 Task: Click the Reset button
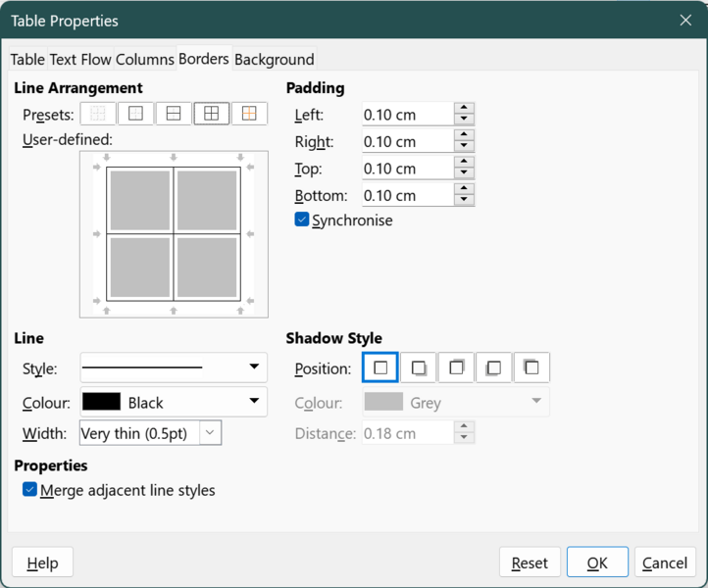530,563
